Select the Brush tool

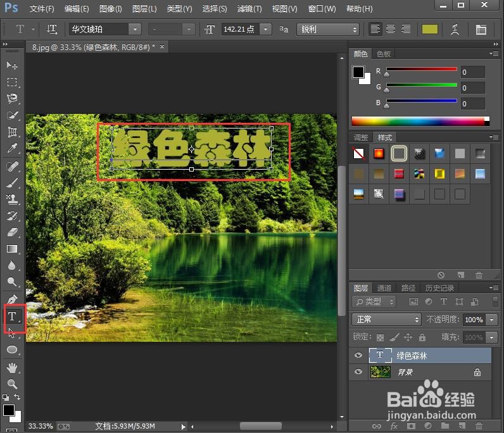pyautogui.click(x=12, y=183)
